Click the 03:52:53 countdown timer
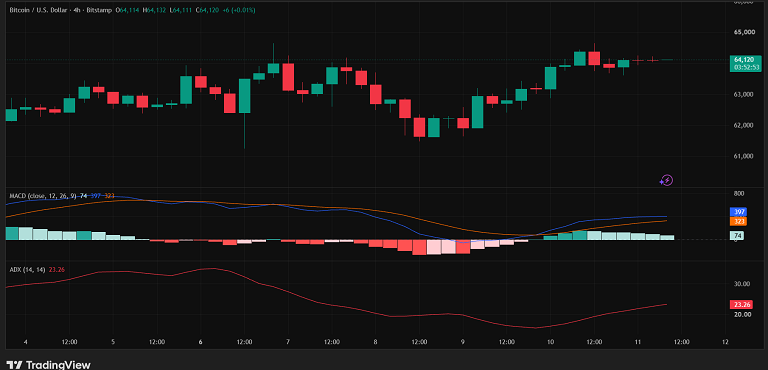This screenshot has height=370, width=768. pos(745,67)
